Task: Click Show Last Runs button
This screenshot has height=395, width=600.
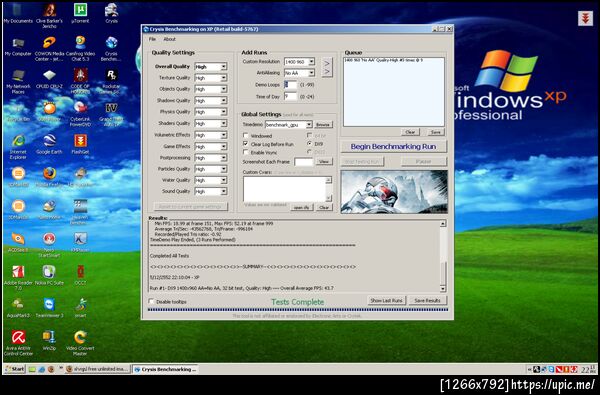Action: coord(386,300)
